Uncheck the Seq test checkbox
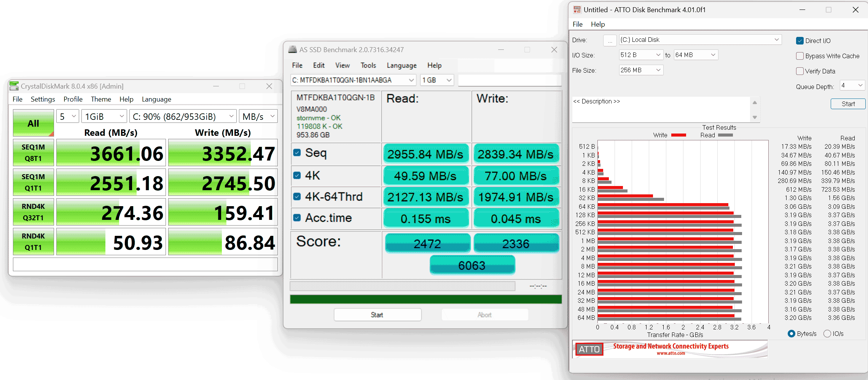 (x=297, y=153)
